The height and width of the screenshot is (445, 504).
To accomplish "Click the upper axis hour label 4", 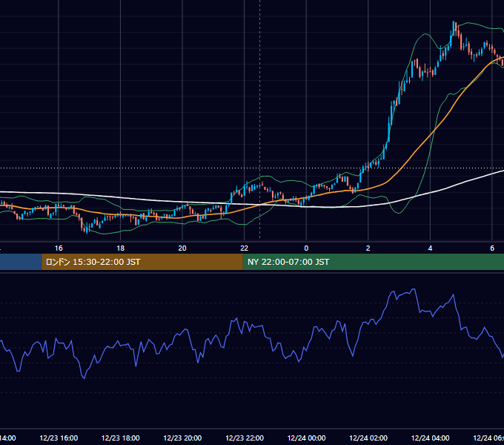I will [430, 248].
